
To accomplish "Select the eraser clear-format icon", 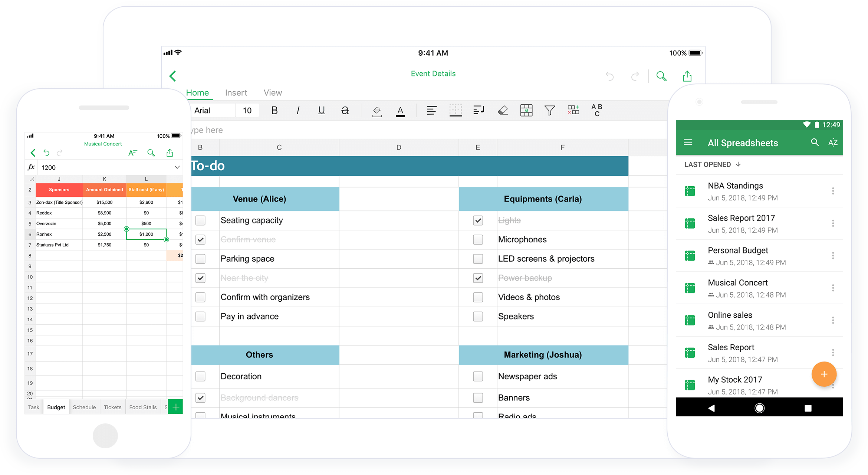I will click(x=503, y=110).
